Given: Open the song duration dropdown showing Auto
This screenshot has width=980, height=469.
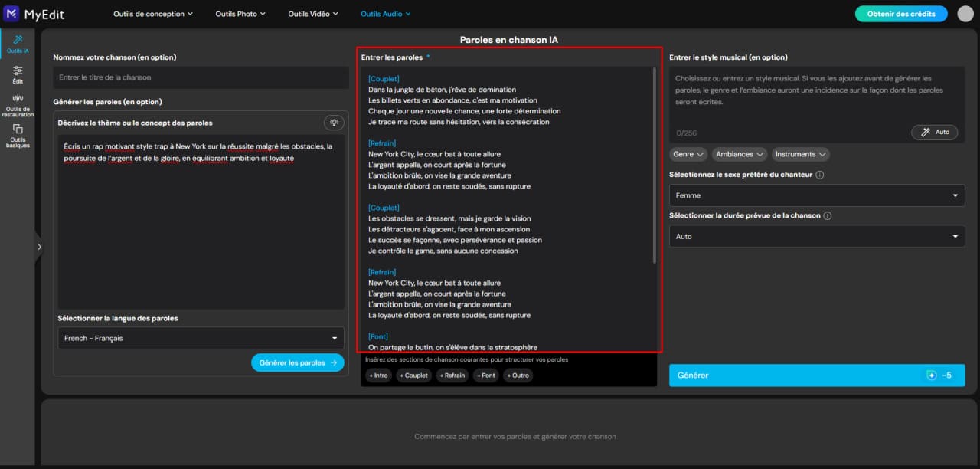Looking at the screenshot, I should tap(817, 236).
